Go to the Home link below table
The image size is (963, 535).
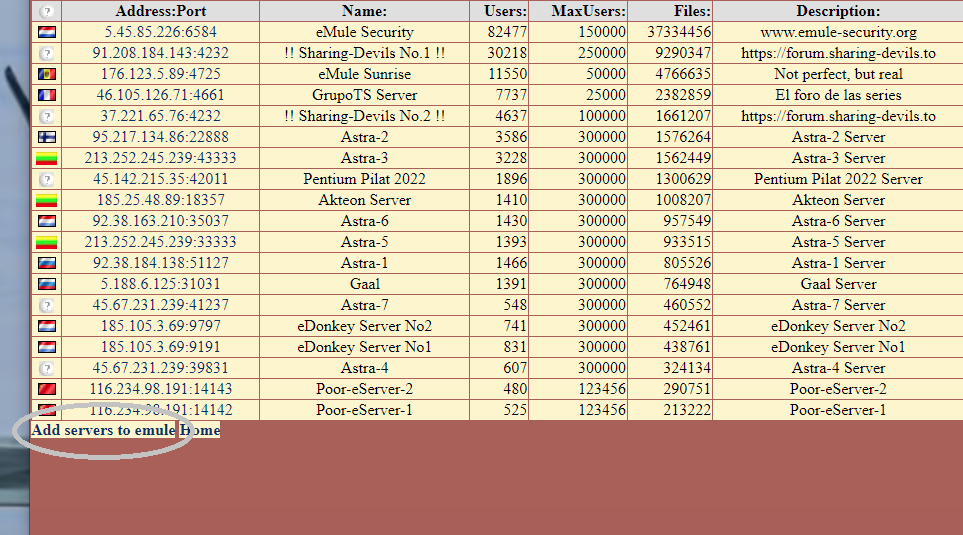tap(200, 430)
